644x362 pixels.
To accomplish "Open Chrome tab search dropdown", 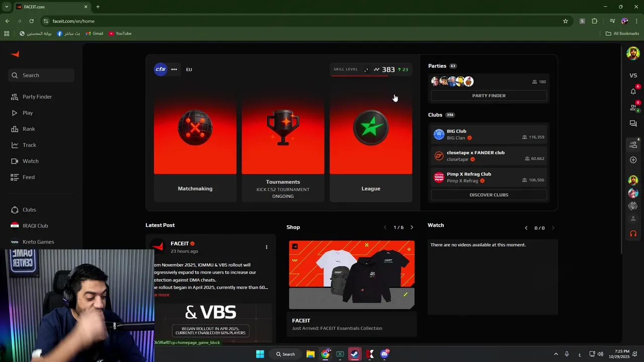I will [7, 7].
